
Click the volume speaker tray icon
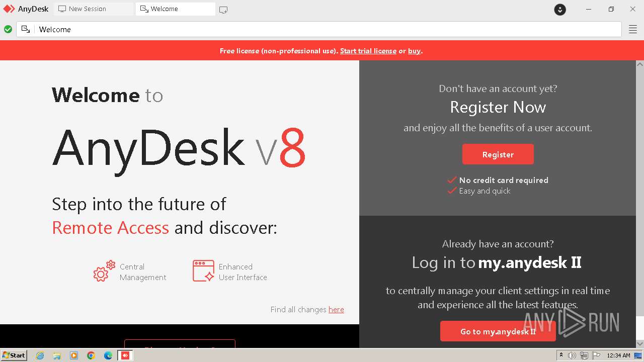click(x=572, y=355)
